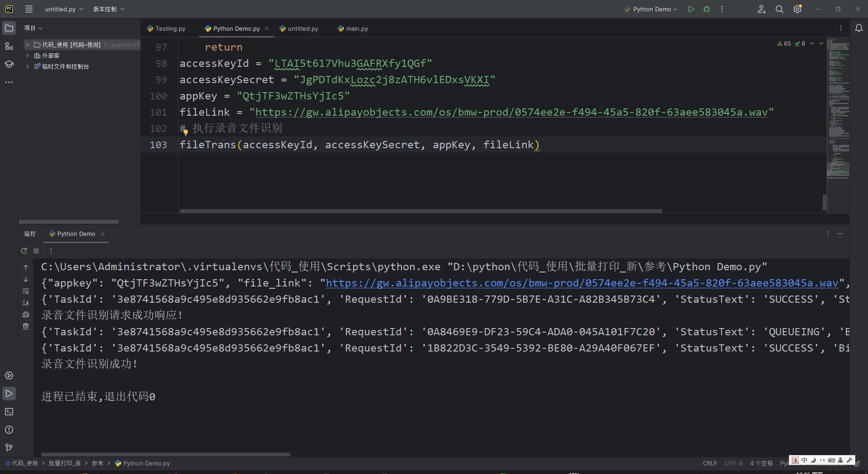Switch to the main.py editor tab

[x=353, y=28]
